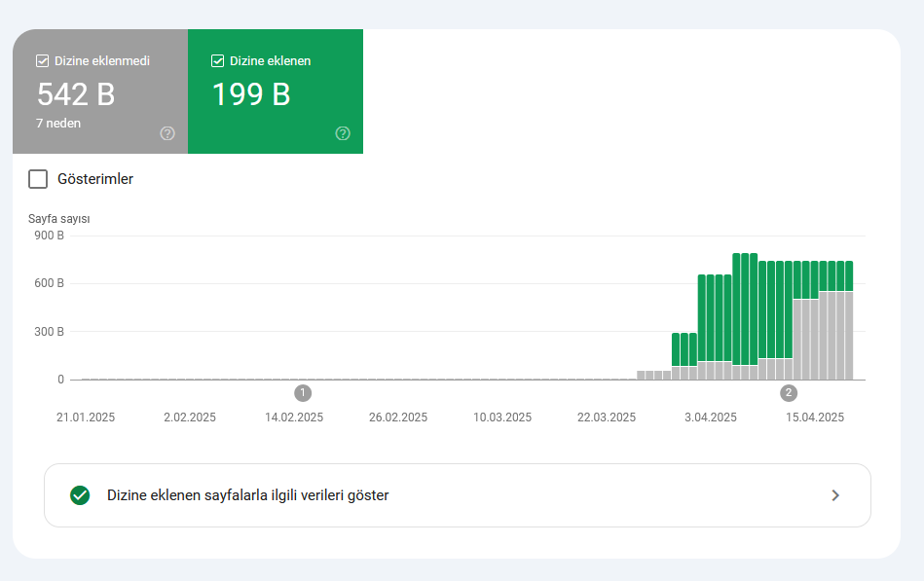The width and height of the screenshot is (924, 581).
Task: Click the green checkmark status icon
Action: tap(80, 495)
